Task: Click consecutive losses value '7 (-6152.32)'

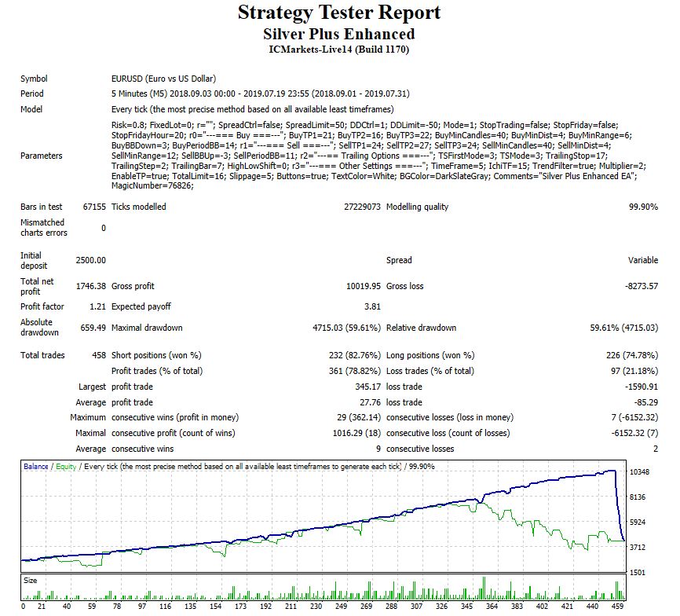Action: click(x=634, y=417)
